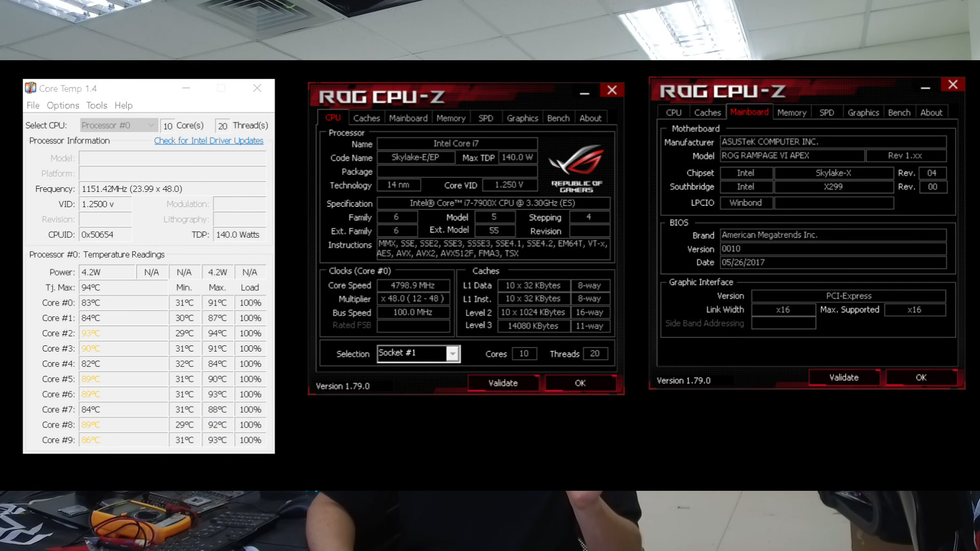Open the Select CPU Processor #0 dropdown

coord(118,126)
